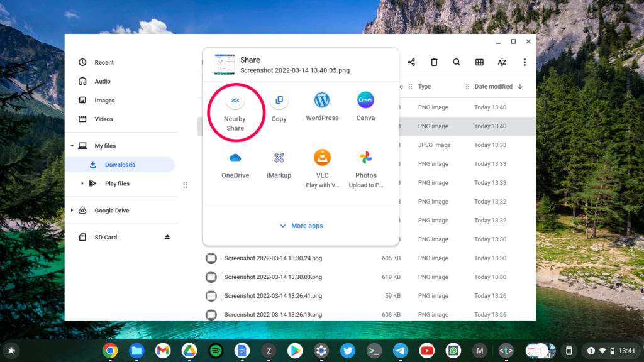Image resolution: width=644 pixels, height=362 pixels.
Task: Open Telegram from the shelf
Action: pyautogui.click(x=401, y=351)
